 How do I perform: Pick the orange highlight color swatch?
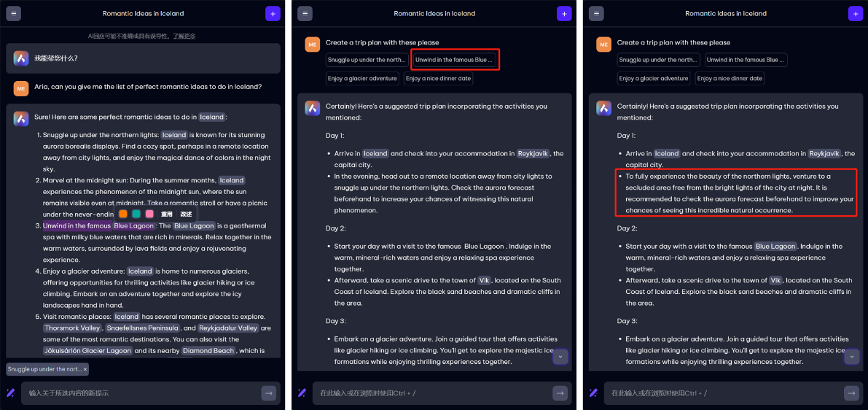(x=123, y=214)
